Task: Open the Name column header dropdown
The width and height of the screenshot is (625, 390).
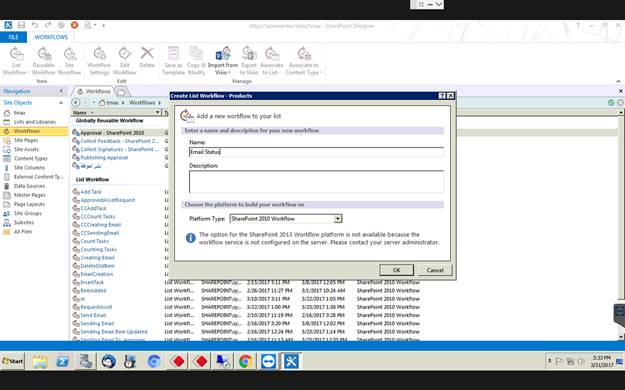Action: pyautogui.click(x=157, y=112)
